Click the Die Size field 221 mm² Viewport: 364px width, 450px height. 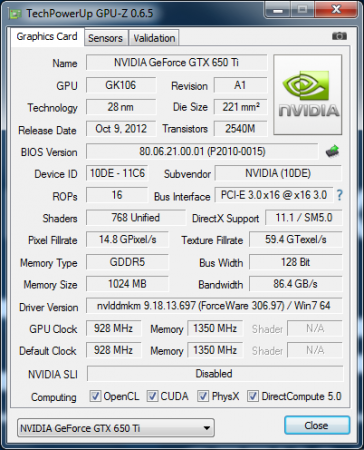[240, 107]
